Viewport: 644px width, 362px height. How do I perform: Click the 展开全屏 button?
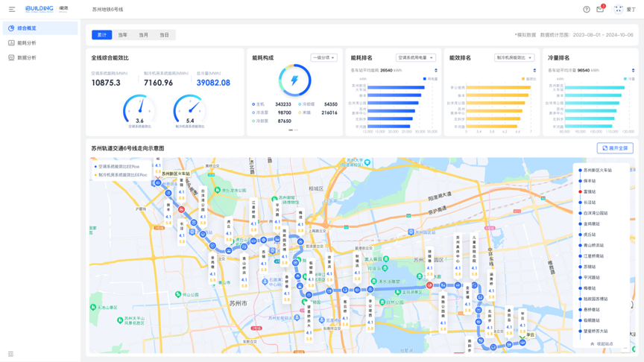click(615, 148)
